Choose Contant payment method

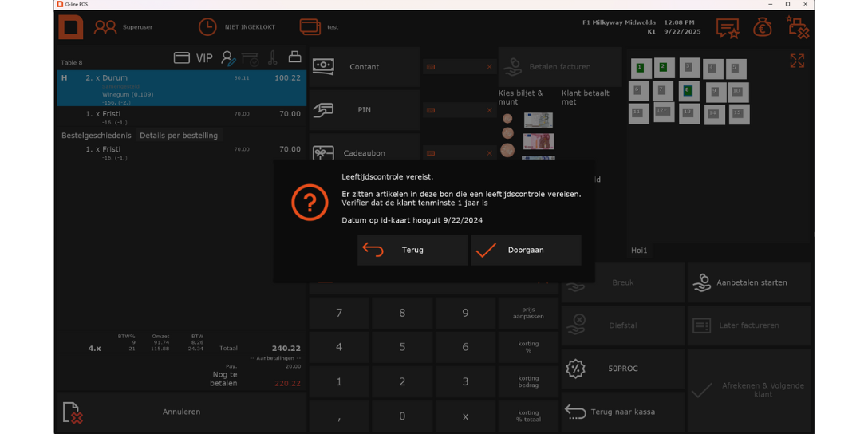point(364,67)
